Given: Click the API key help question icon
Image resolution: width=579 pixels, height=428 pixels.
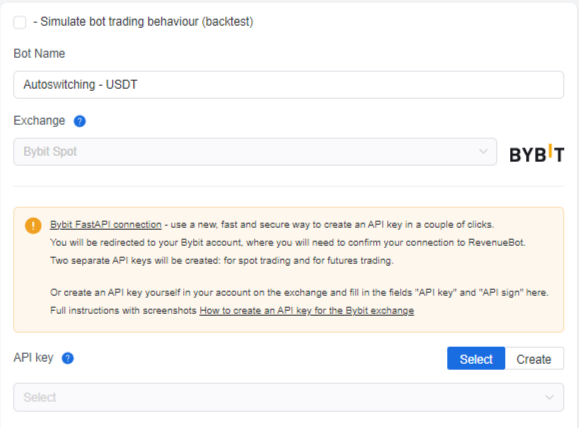Looking at the screenshot, I should (68, 358).
